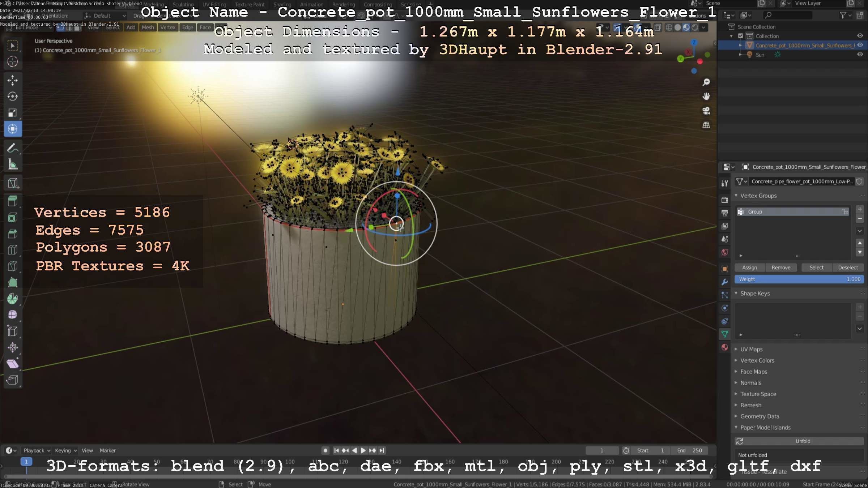The height and width of the screenshot is (488, 868).
Task: Pick the Rotate tool
Action: pyautogui.click(x=13, y=97)
